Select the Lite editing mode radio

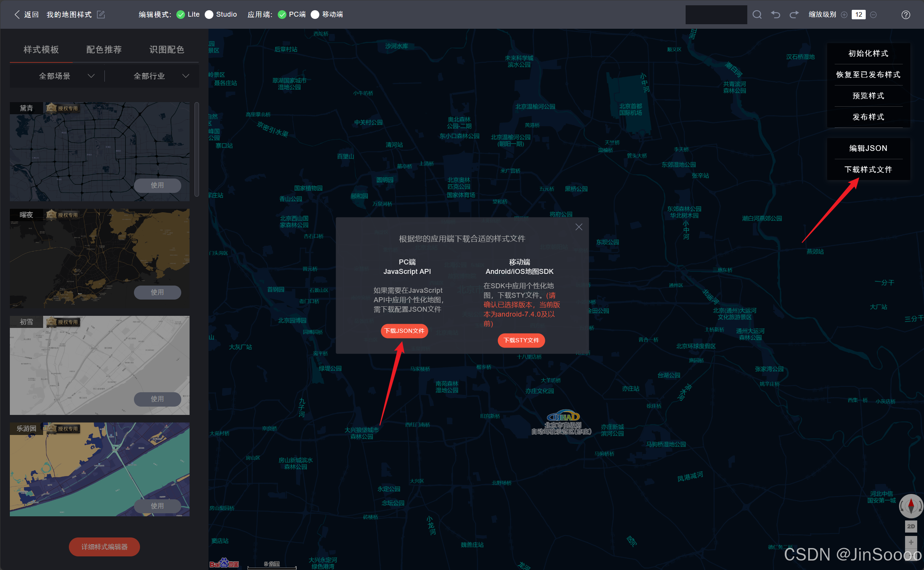(x=181, y=14)
